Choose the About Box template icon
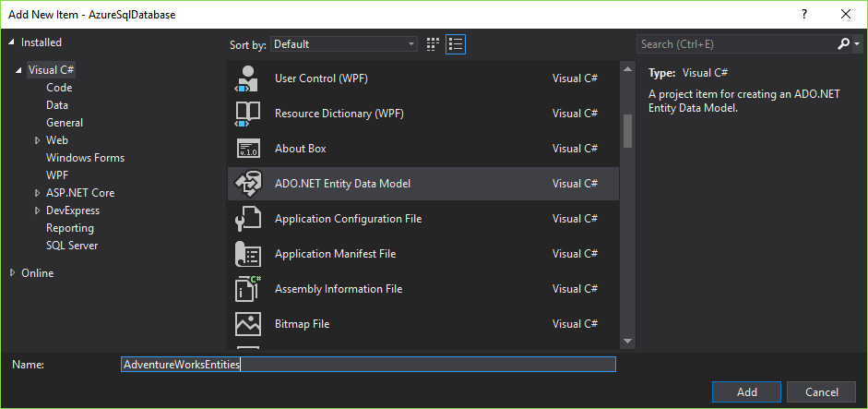This screenshot has height=409, width=868. tap(247, 149)
